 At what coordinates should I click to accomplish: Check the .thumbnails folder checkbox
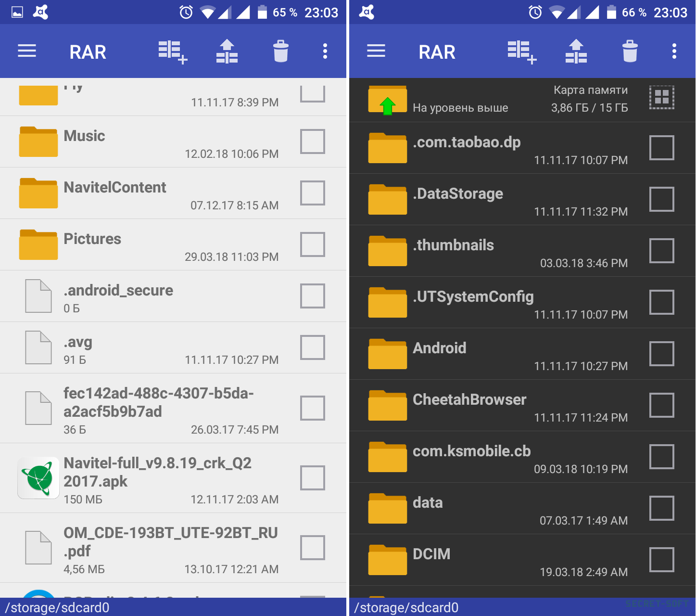(x=662, y=251)
